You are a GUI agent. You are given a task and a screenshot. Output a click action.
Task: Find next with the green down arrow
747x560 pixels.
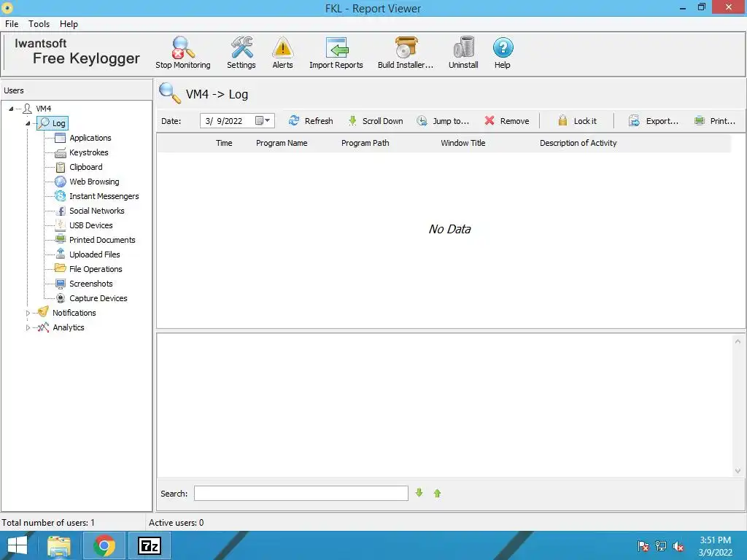[419, 493]
